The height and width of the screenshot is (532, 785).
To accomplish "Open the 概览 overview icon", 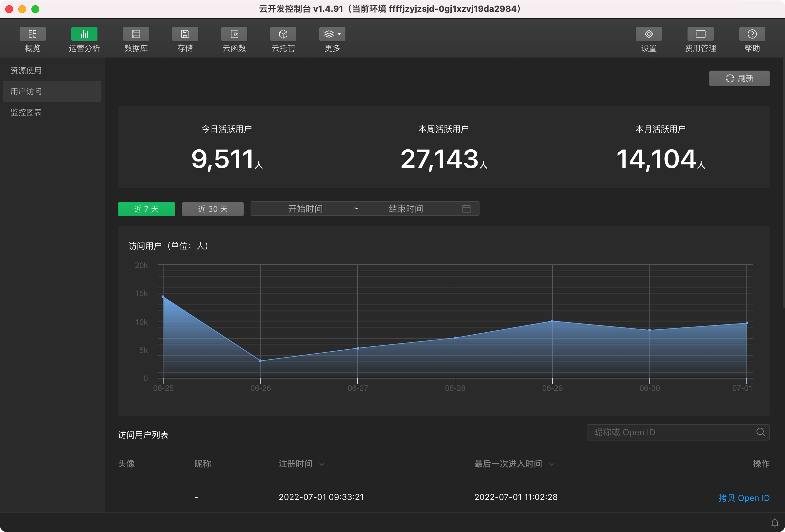I will 32,34.
